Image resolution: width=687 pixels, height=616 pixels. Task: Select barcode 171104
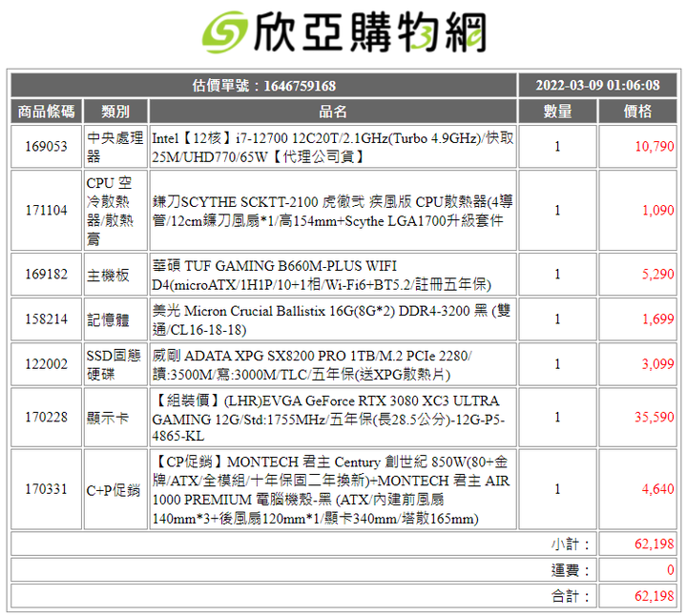pos(47,210)
